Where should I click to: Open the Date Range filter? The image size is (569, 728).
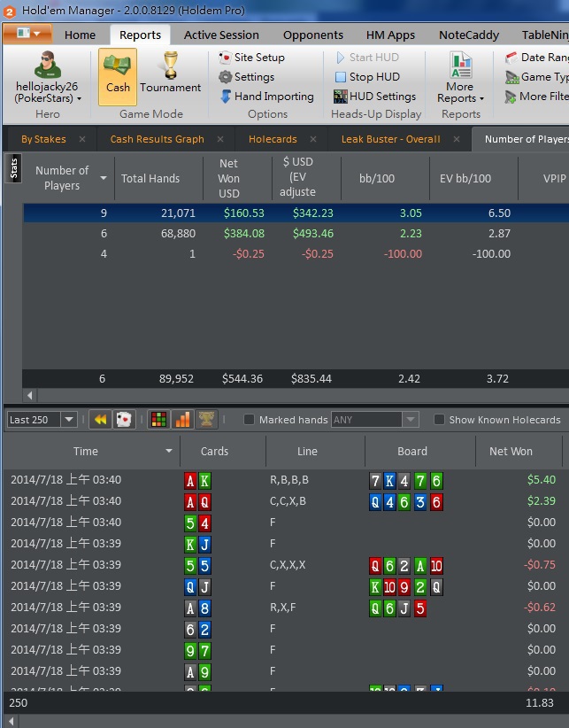537,58
